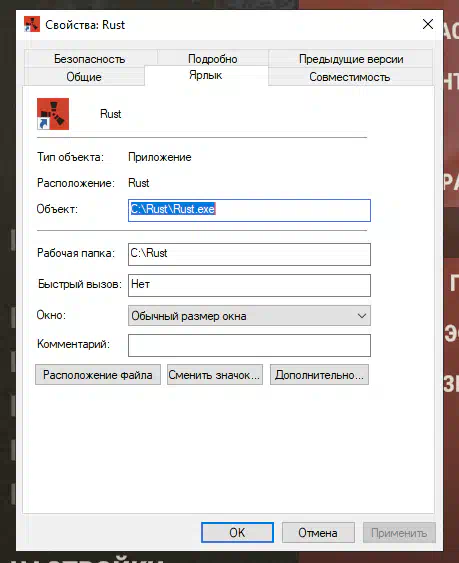Click the Rust icon in the title bar
The width and height of the screenshot is (459, 563).
point(32,24)
